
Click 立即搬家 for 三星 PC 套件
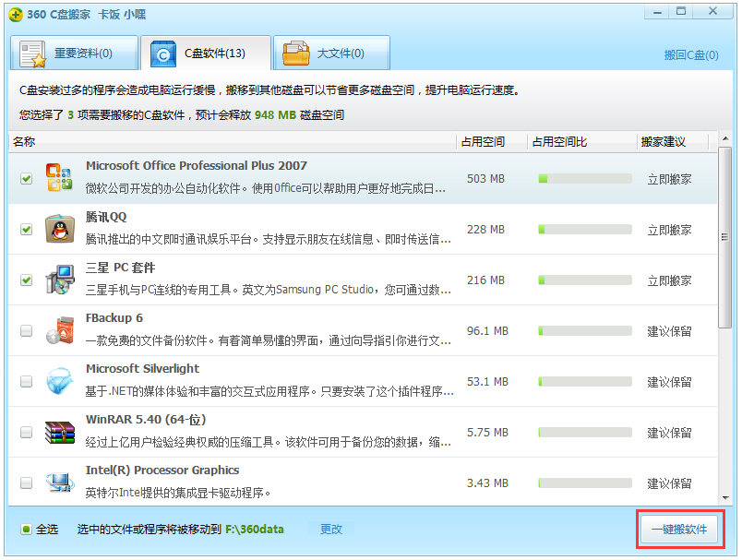[x=669, y=280]
